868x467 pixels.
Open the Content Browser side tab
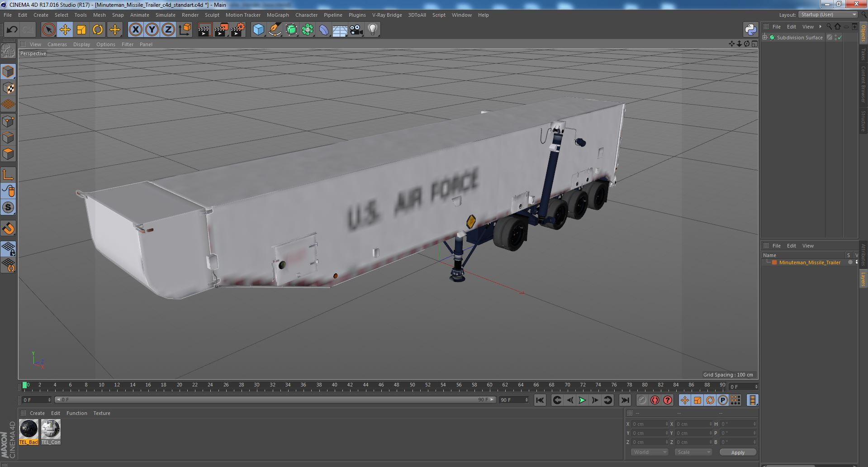pyautogui.click(x=863, y=84)
